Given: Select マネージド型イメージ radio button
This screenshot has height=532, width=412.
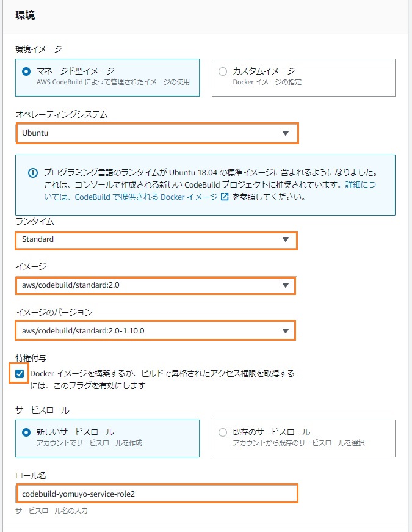Looking at the screenshot, I should click(x=26, y=71).
